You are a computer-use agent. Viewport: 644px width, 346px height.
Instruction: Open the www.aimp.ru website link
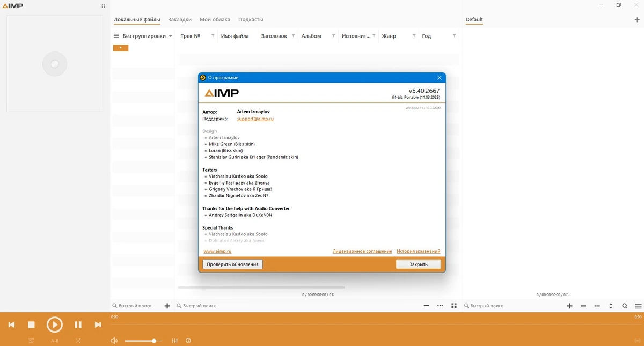[217, 251]
